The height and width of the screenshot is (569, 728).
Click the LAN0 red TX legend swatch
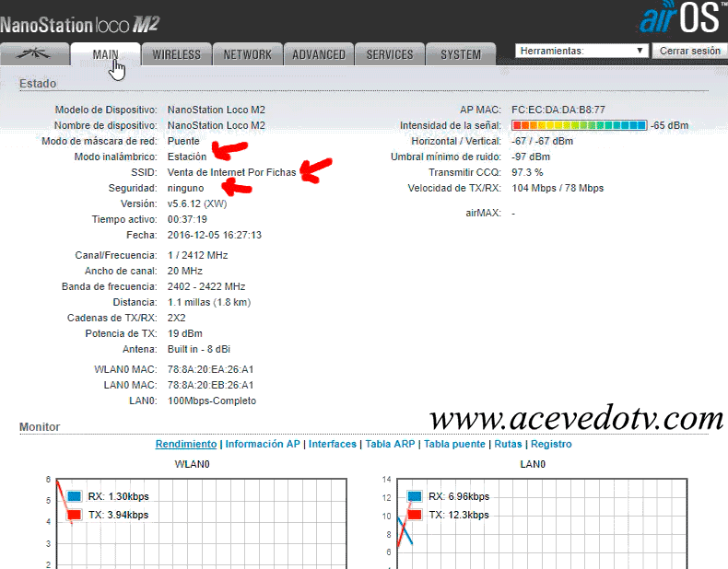click(x=415, y=515)
